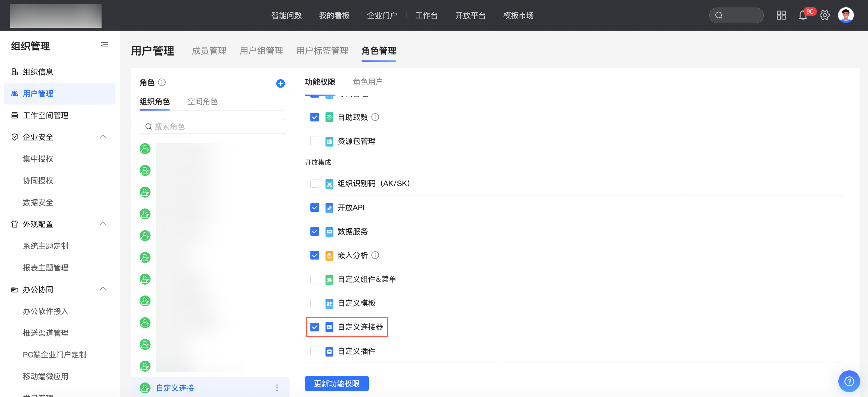Screen dimensions: 868x397
Task: Click the 资源包管理 feature icon
Action: click(329, 141)
